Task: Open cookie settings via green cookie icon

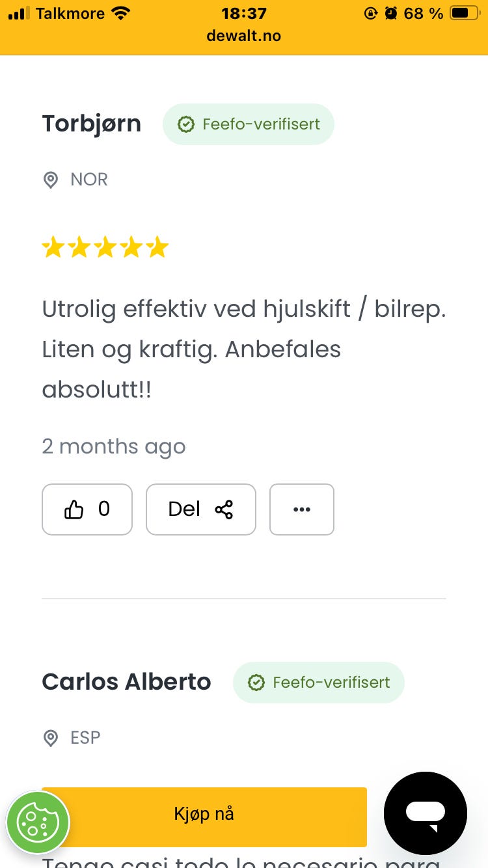Action: (38, 822)
